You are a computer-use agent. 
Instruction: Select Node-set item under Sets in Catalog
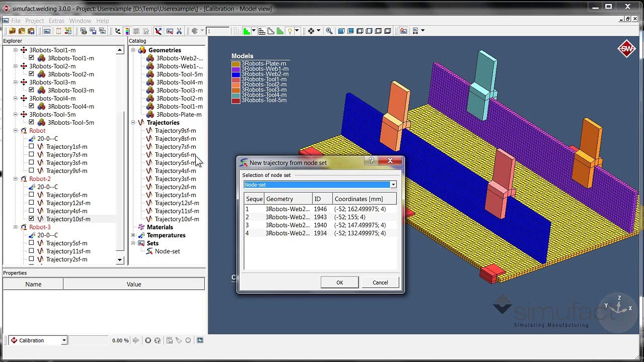167,251
